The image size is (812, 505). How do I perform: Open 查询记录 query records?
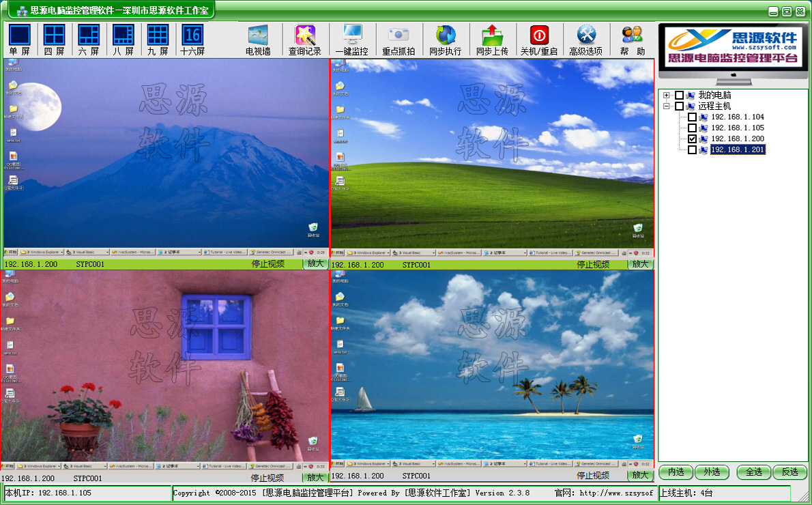pos(304,39)
